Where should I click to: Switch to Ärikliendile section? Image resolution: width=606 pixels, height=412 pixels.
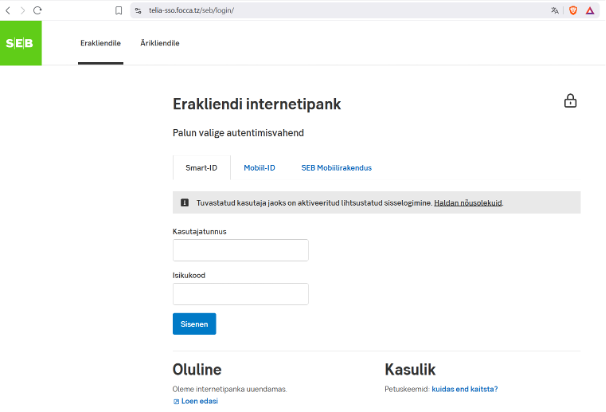[160, 44]
